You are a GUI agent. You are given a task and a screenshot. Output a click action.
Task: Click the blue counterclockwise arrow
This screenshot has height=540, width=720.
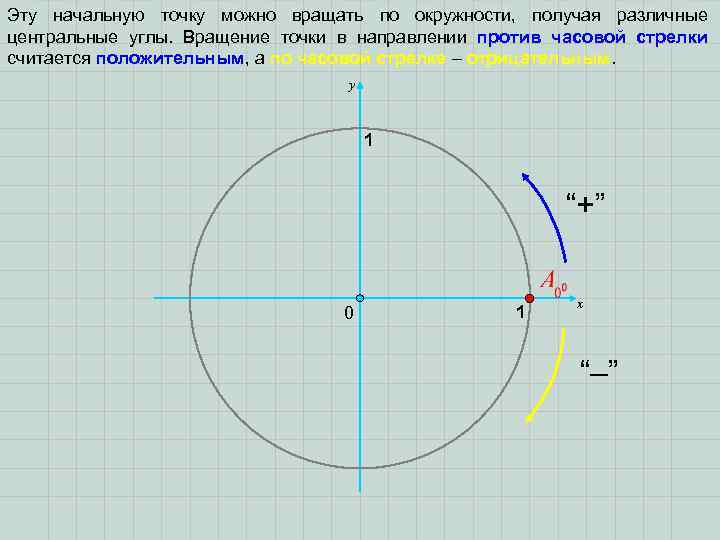click(544, 217)
